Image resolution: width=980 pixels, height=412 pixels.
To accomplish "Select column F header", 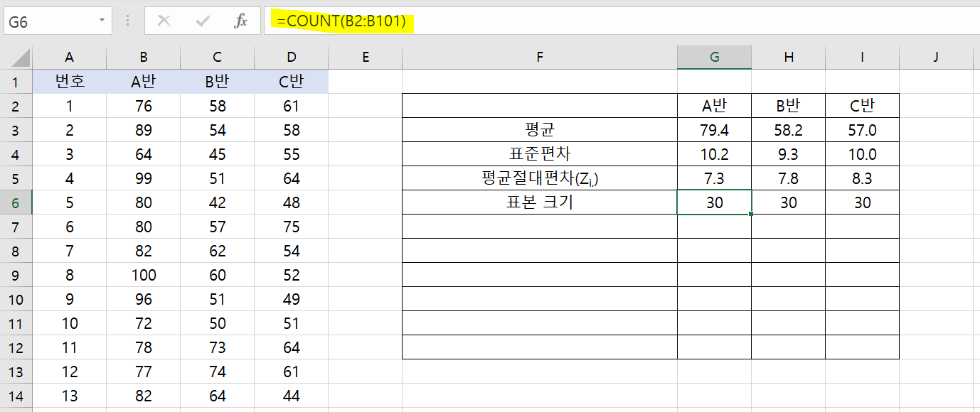I will pos(540,58).
